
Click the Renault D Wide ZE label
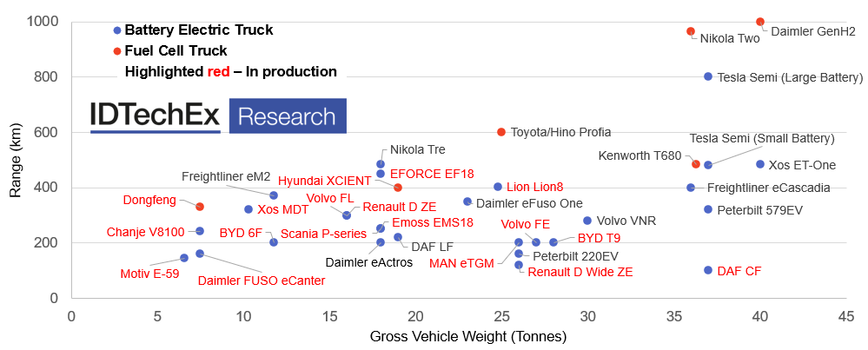tap(580, 272)
